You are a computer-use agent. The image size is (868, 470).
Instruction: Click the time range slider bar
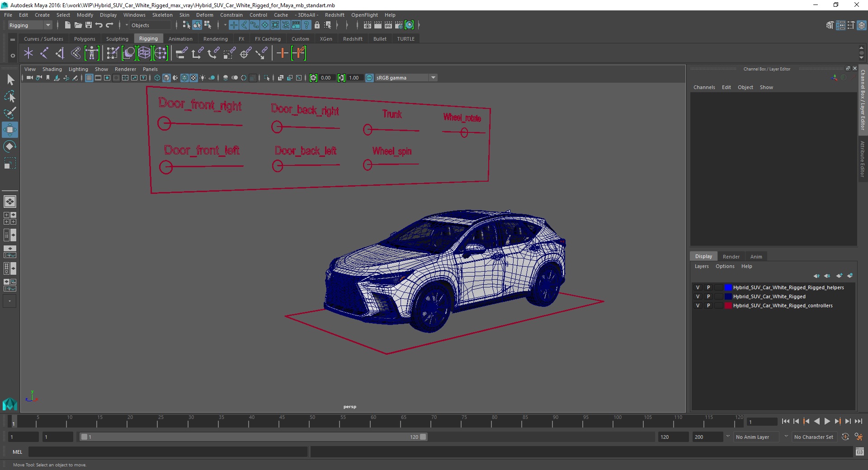tap(253, 437)
